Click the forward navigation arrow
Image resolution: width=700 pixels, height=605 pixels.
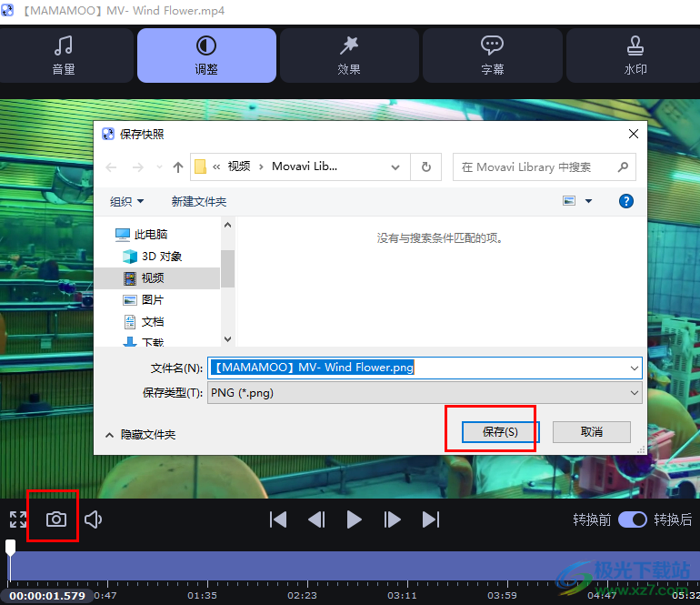coord(138,167)
